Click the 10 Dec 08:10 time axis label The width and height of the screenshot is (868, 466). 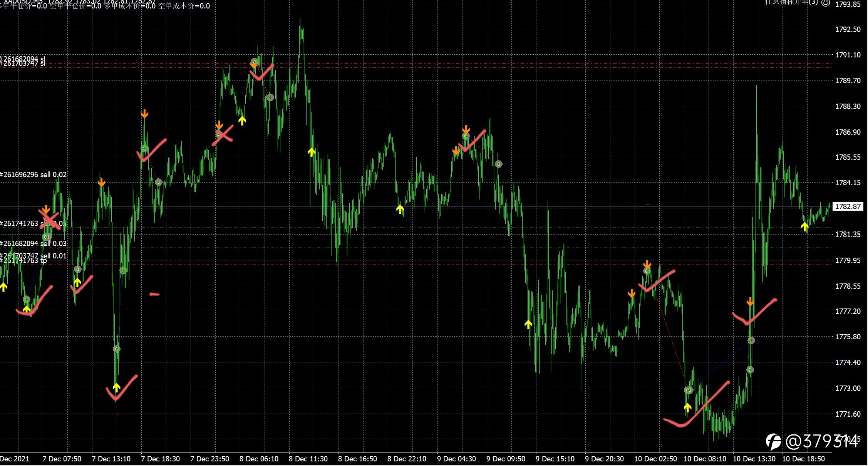(x=705, y=459)
